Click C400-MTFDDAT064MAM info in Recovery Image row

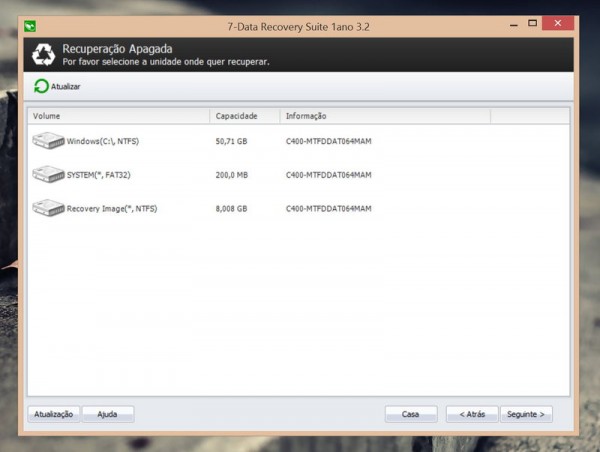(328, 209)
